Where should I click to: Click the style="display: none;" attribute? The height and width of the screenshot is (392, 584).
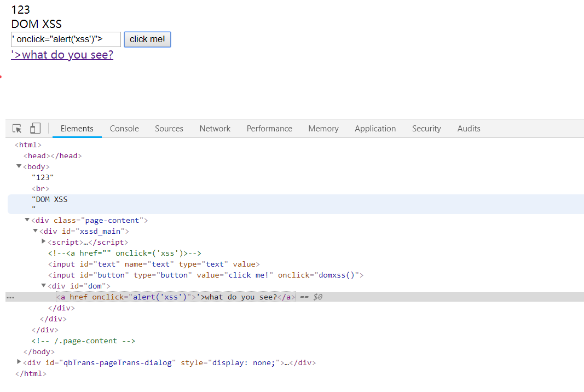click(x=230, y=363)
